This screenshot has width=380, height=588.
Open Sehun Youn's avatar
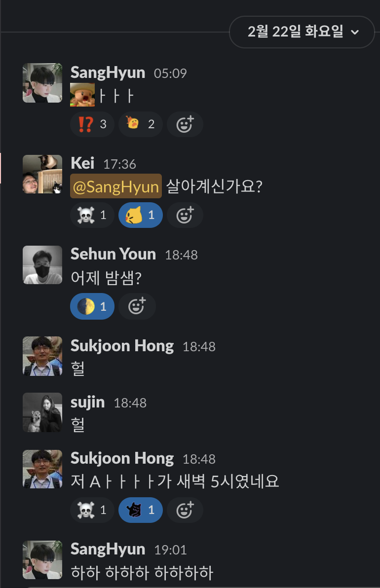[x=42, y=265]
